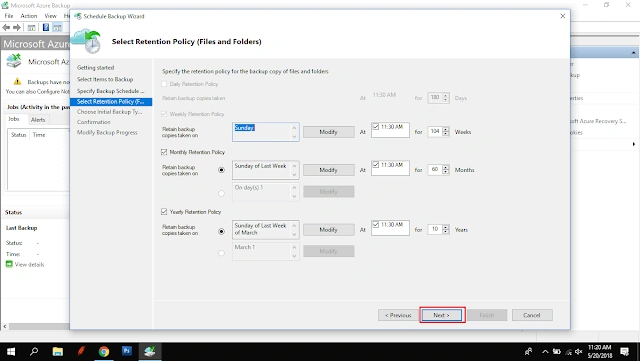Select the Sunday of Last Week radio button
This screenshot has width=640, height=361.
[x=221, y=170]
